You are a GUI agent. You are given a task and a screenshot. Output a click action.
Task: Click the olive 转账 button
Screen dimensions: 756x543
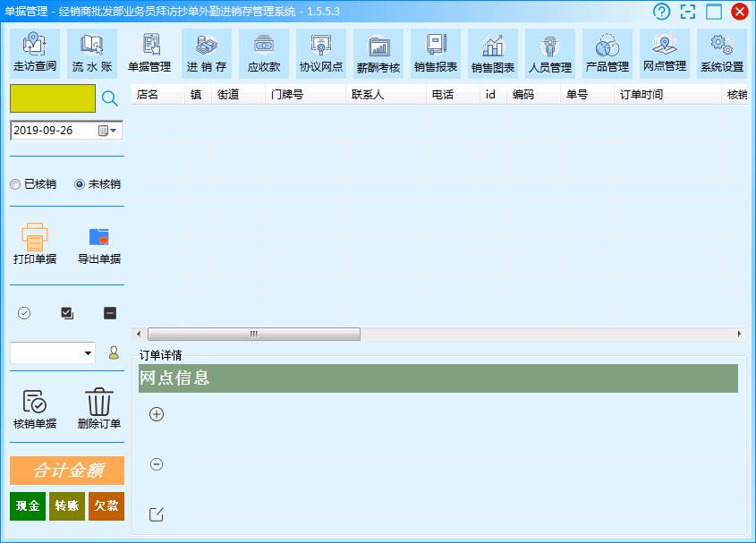[x=67, y=505]
